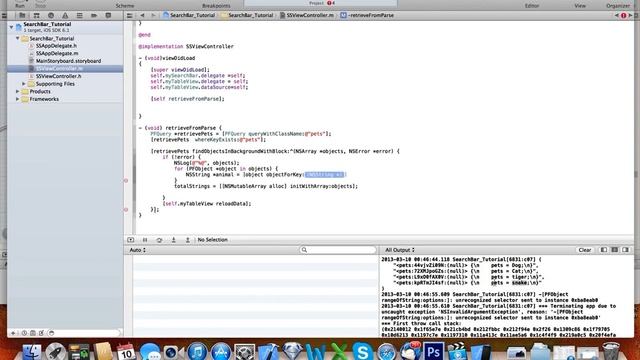Open Launchpad rocket icon in Dock
The height and width of the screenshot is (360, 640).
(x=56, y=351)
